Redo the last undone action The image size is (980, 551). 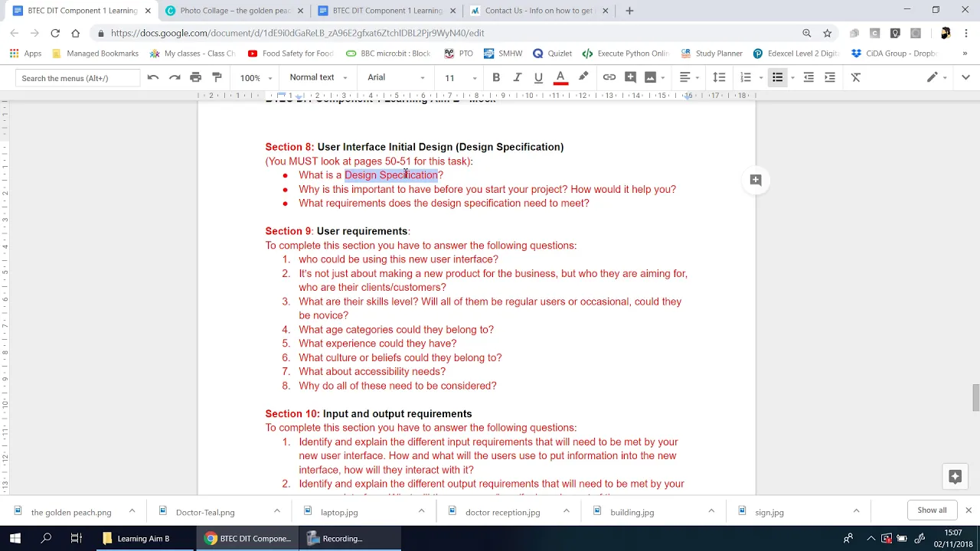(x=175, y=77)
